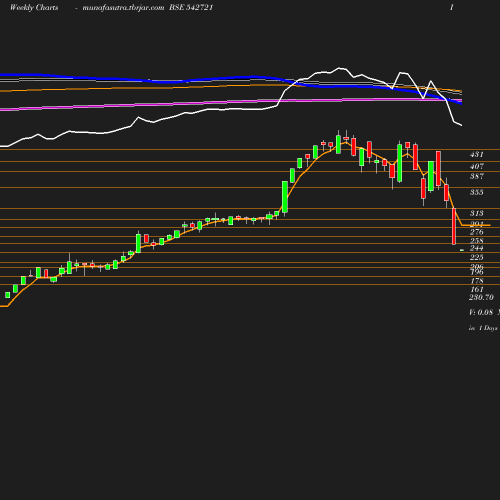Select the 355 price level label
This screenshot has width=500, height=500.
[477, 192]
